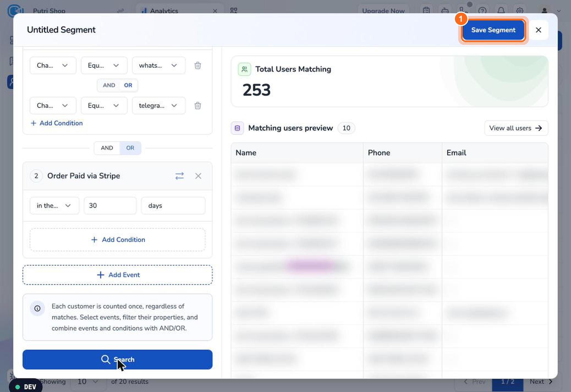571x392 pixels.
Task: Open the telegra... value dropdown
Action: pos(158,106)
